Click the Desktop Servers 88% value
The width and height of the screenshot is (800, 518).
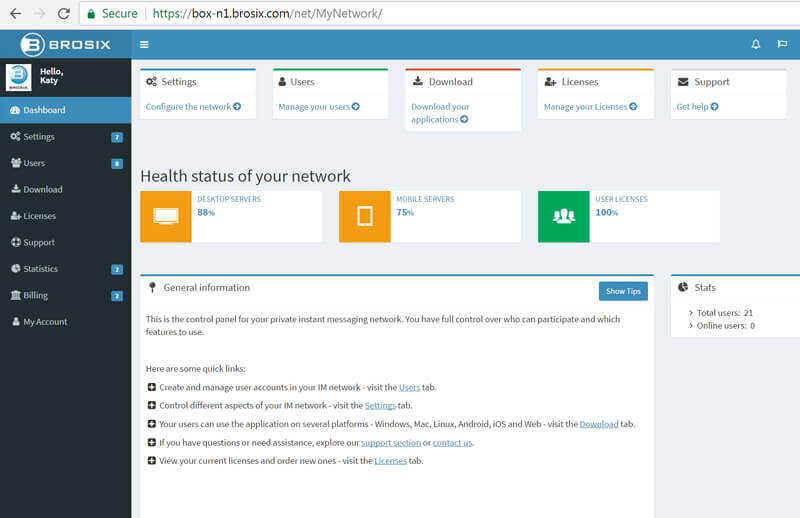206,212
